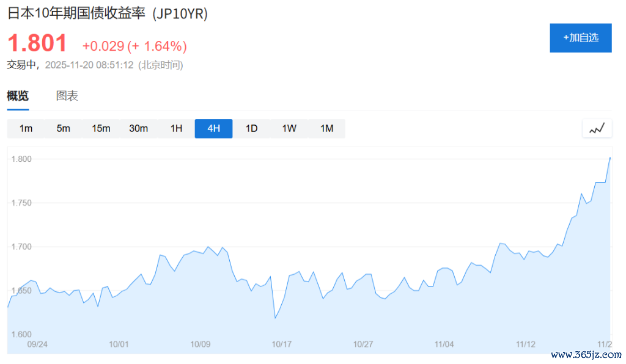This screenshot has height=364, width=626.
Task: Click the 11/04 date label on axis
Action: 444,344
